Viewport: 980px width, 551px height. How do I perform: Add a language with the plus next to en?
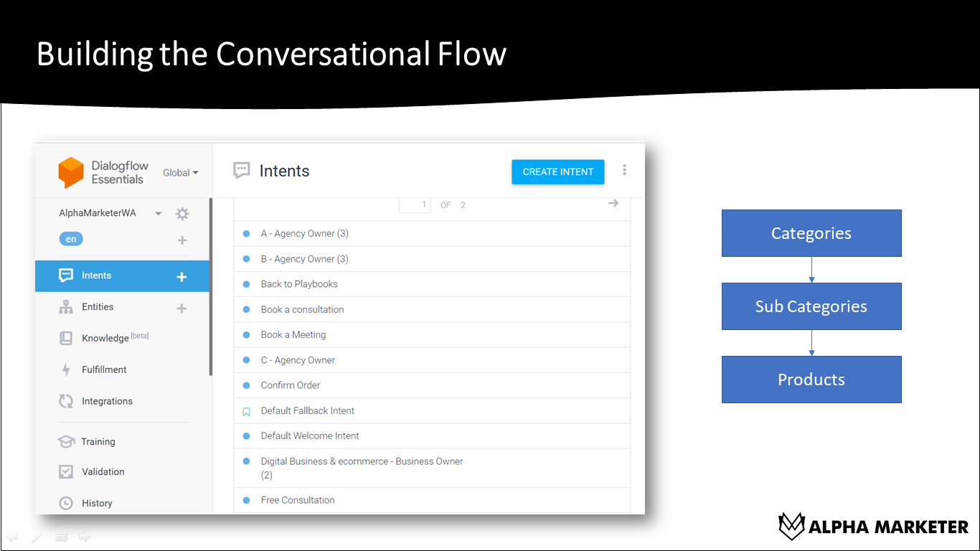(182, 240)
